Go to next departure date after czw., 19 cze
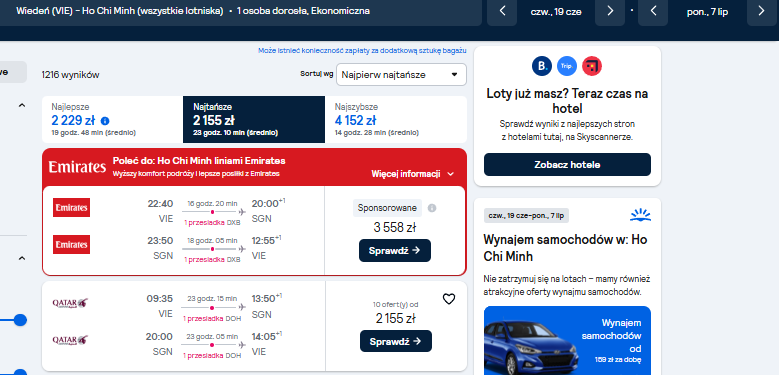Screen dimensions: 779x375 click(610, 11)
